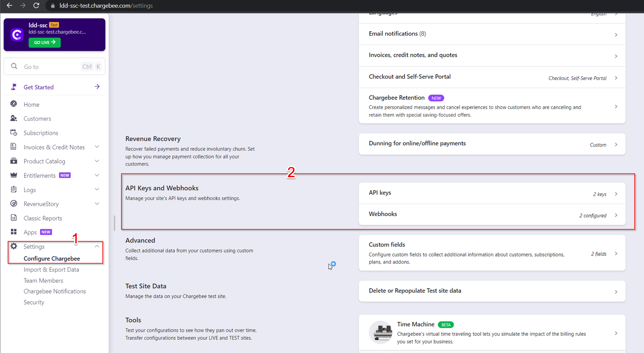The height and width of the screenshot is (353, 644).
Task: Click the Settings gear icon
Action: click(x=14, y=246)
